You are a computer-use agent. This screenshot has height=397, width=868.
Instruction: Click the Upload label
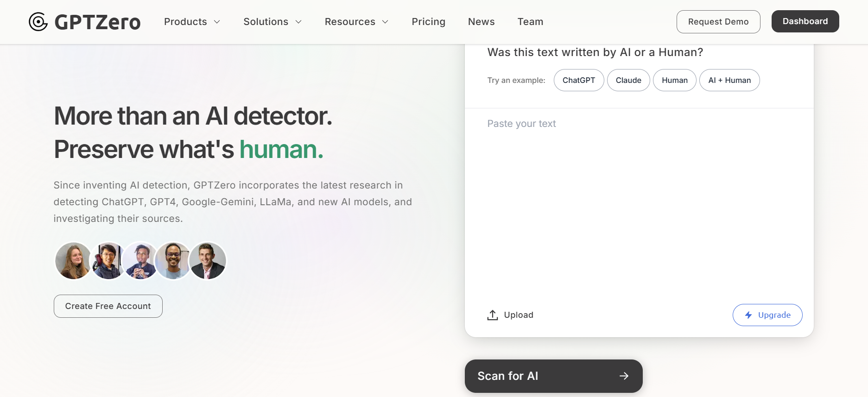tap(519, 315)
